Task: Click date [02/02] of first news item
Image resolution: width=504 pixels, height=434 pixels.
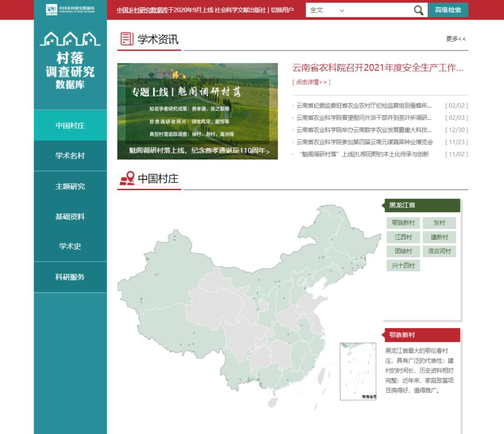Action: pyautogui.click(x=456, y=106)
